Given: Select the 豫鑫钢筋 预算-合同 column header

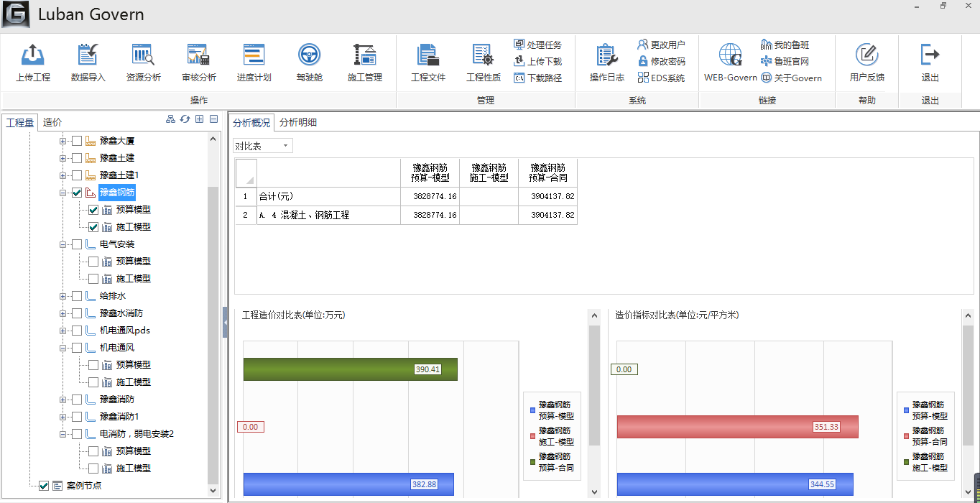Looking at the screenshot, I should (548, 173).
